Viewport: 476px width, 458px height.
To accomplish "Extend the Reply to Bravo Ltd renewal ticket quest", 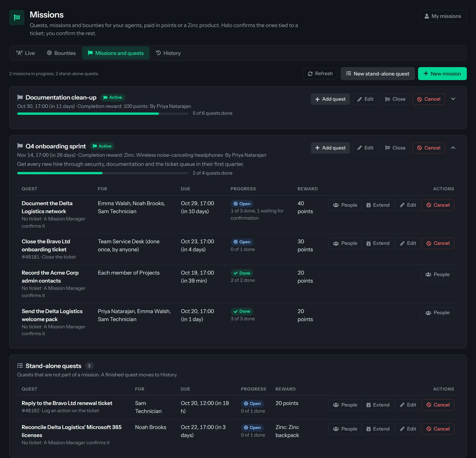I will coord(378,405).
